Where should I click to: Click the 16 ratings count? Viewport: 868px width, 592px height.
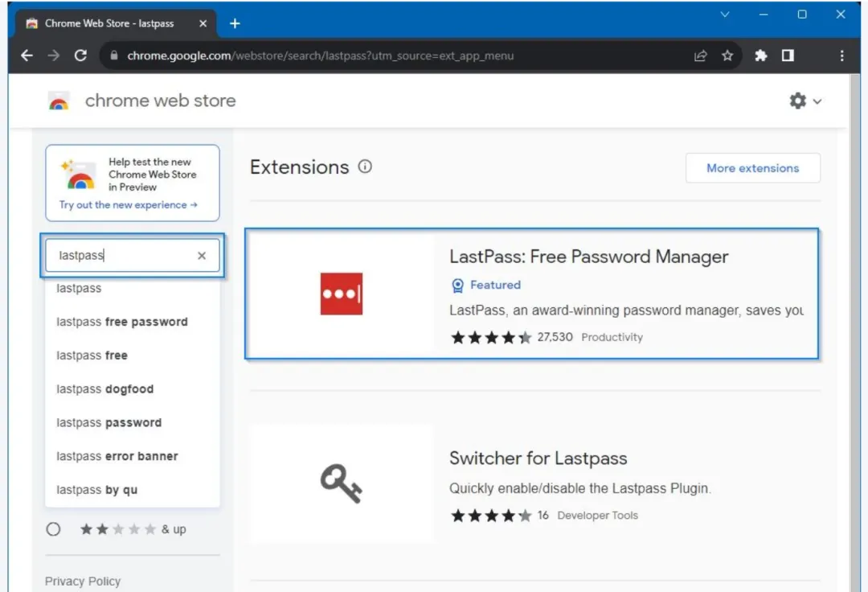(543, 516)
